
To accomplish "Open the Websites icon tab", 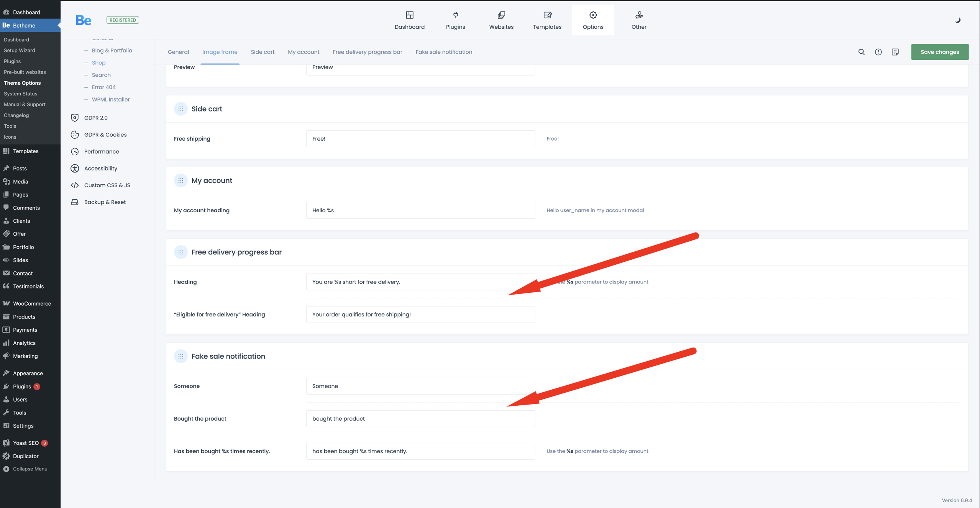I will click(x=501, y=20).
